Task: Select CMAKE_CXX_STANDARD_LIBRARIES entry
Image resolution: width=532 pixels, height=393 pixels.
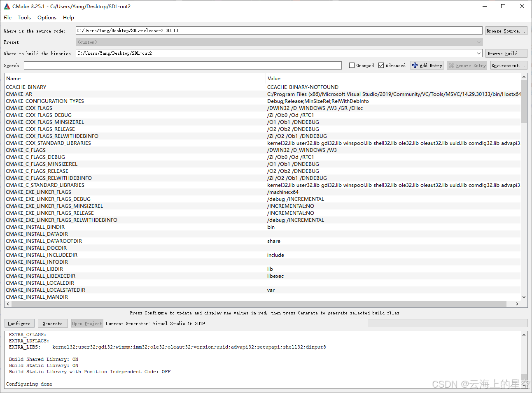Action: click(x=48, y=143)
